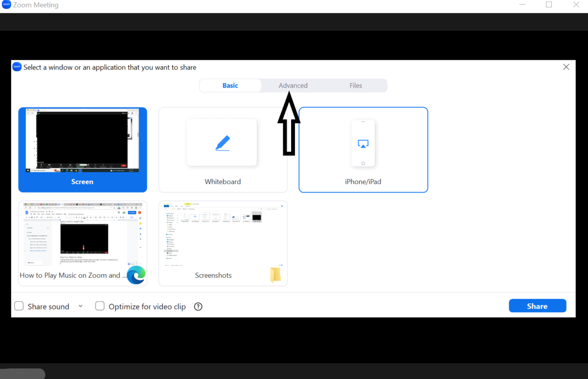Switch to the Advanced tab

point(293,85)
